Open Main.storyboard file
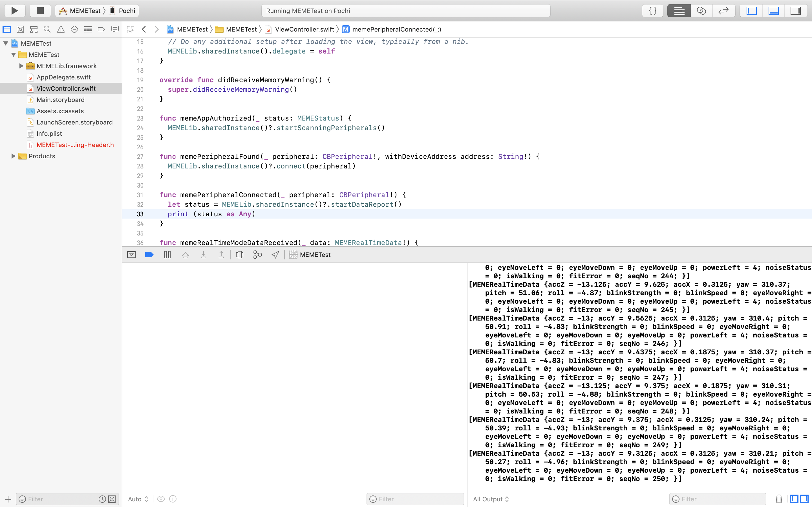812x507 pixels. click(60, 100)
